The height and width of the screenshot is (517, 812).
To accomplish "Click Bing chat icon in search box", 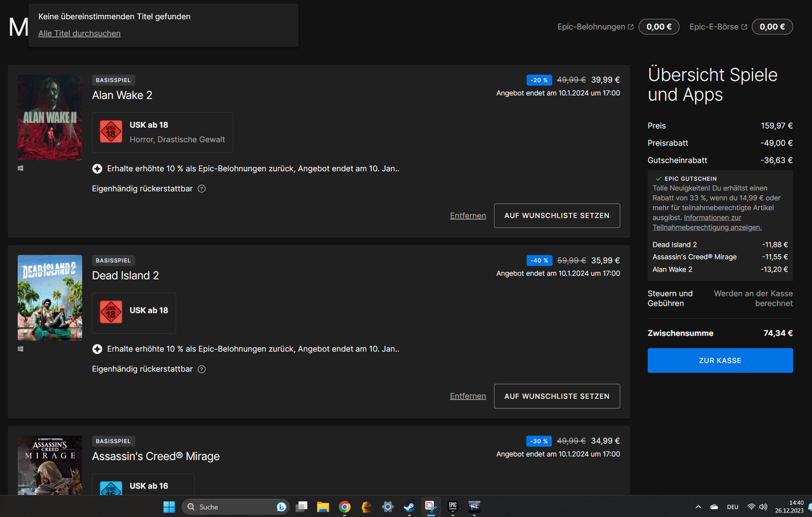I will tap(281, 507).
